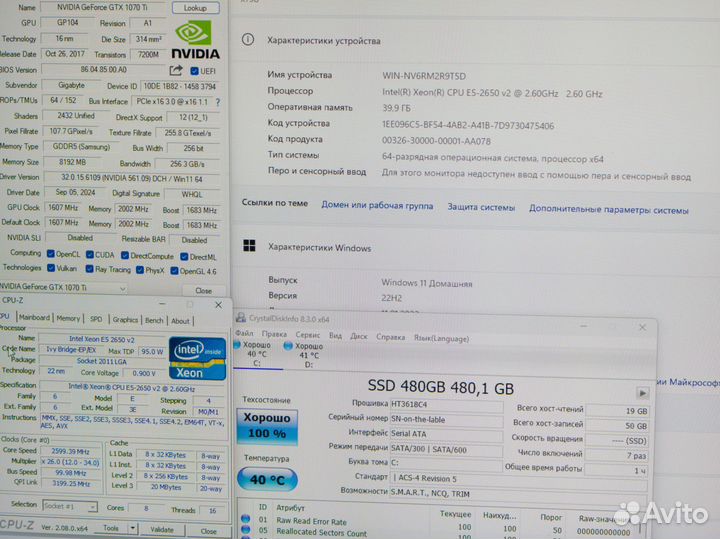Screen dimensions: 720x539
Task: Click the blue status dot for attribute 01
Action: point(246,519)
